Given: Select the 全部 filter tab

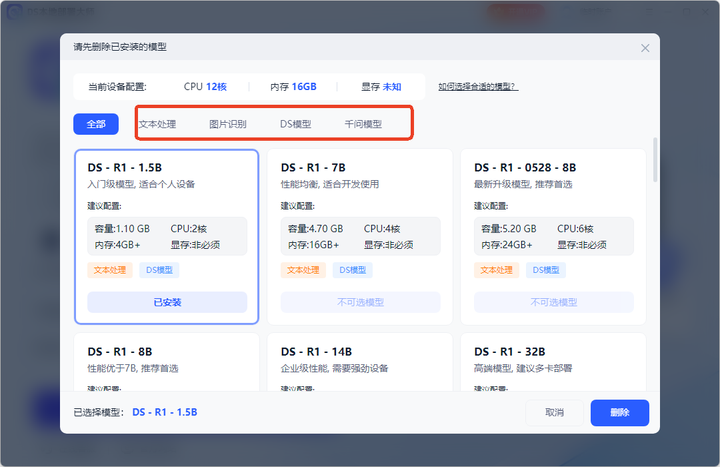Looking at the screenshot, I should coord(96,124).
